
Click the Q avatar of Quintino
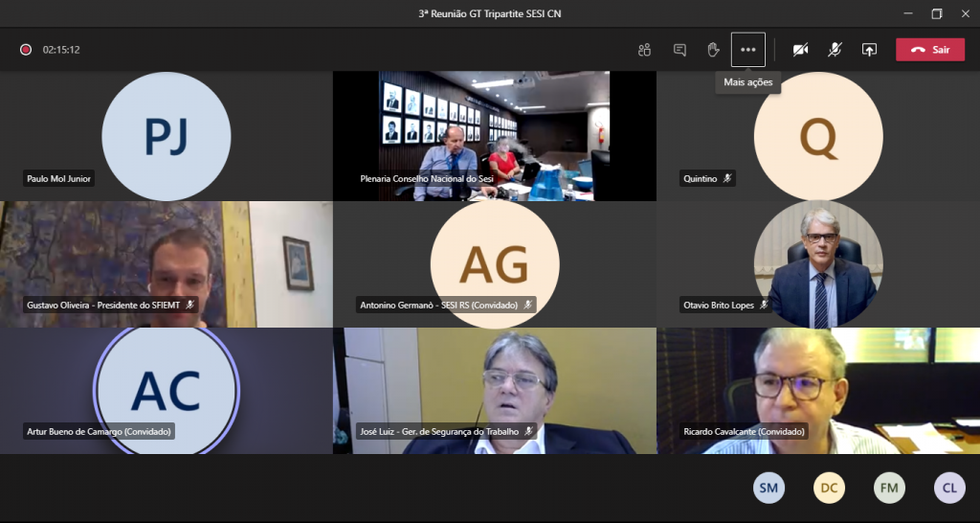pyautogui.click(x=818, y=136)
